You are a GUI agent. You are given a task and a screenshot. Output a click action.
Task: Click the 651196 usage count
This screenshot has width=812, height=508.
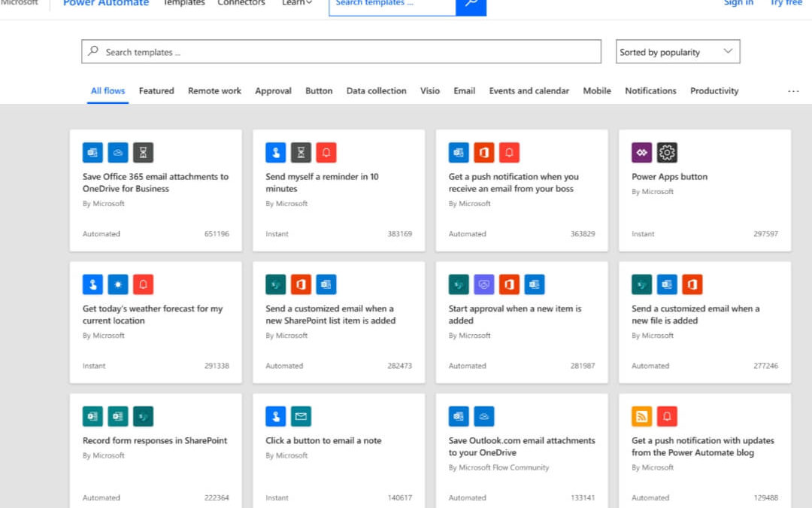tap(217, 234)
